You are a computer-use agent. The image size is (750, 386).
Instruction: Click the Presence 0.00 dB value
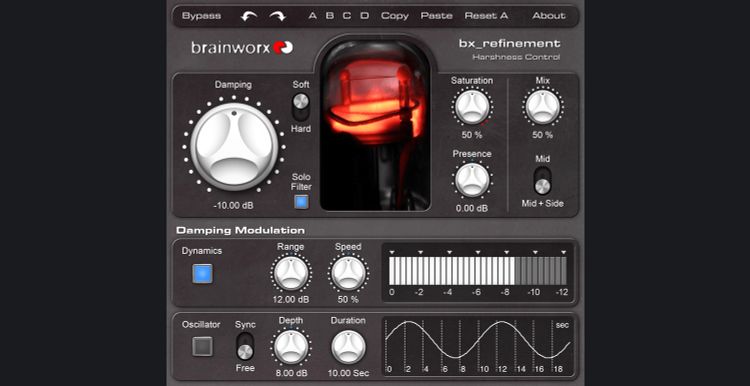[472, 208]
